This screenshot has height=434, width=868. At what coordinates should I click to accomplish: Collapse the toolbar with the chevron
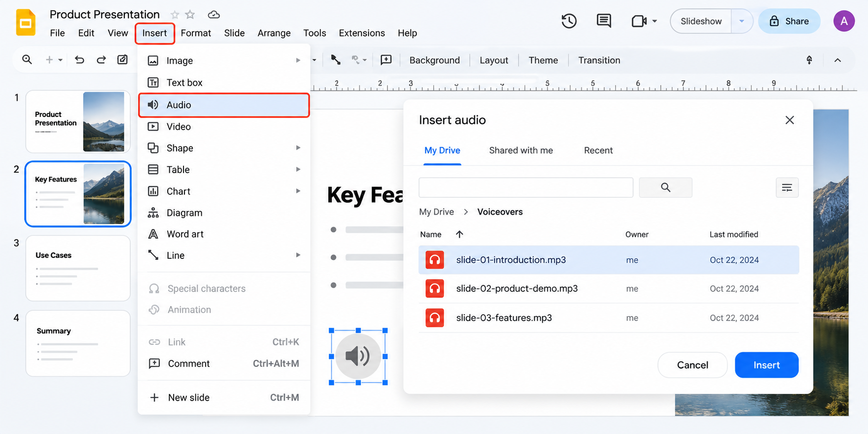tap(838, 60)
